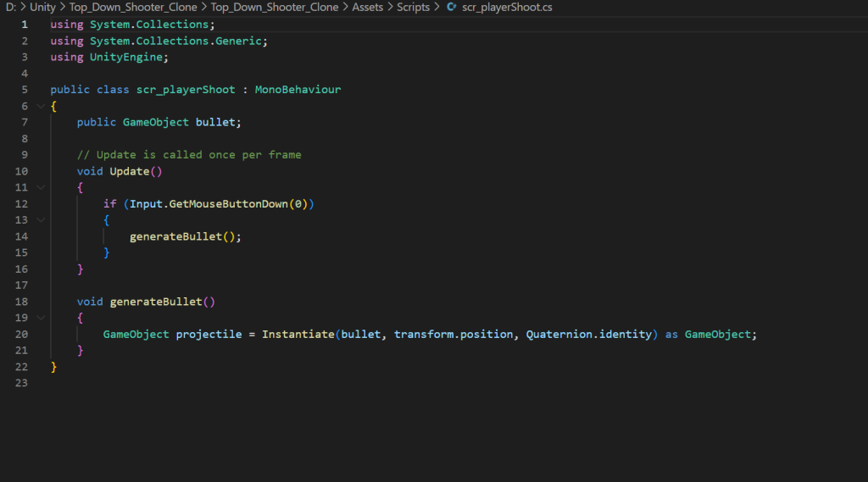Click the Unity folder in breadcrumb path

pos(42,8)
